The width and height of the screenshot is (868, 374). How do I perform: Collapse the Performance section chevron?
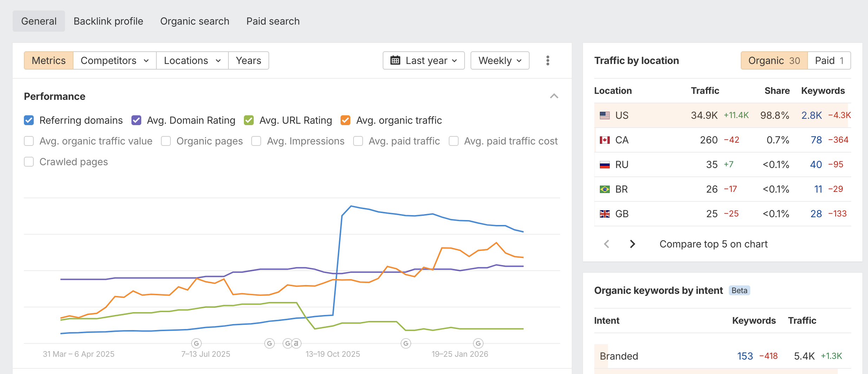(x=554, y=96)
